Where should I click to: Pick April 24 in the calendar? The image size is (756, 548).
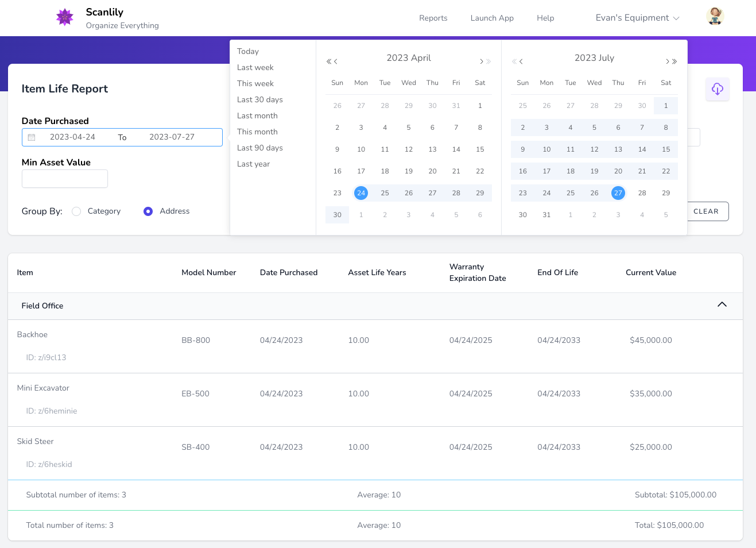point(361,193)
